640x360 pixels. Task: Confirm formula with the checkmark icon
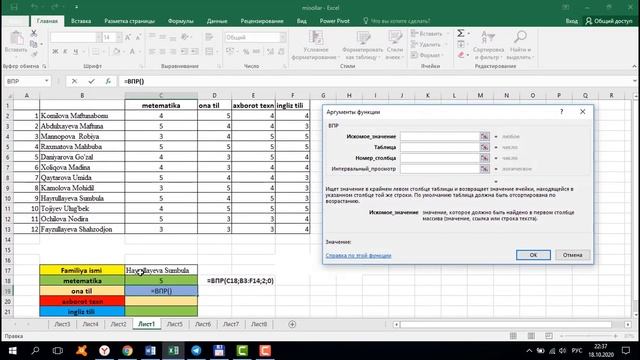click(x=91, y=81)
